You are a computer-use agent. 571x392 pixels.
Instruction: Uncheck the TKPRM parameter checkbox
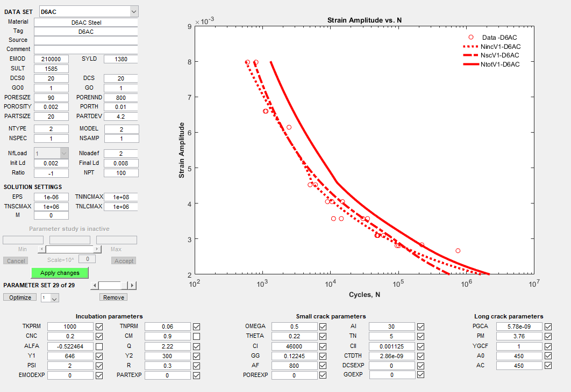pyautogui.click(x=99, y=326)
